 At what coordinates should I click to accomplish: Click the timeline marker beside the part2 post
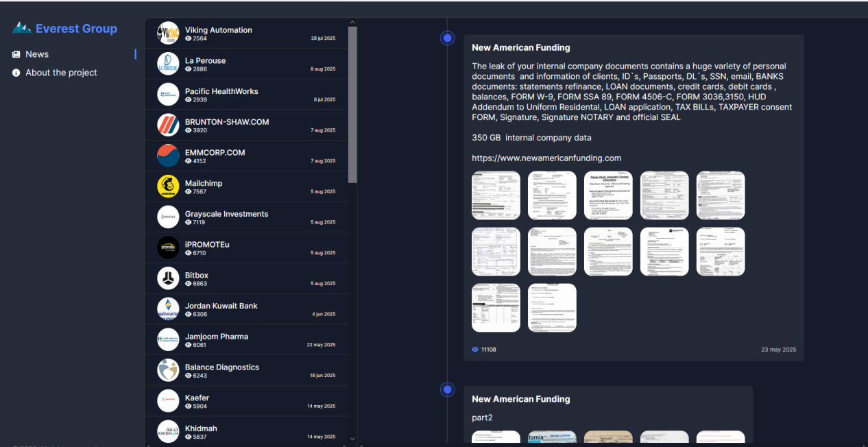pyautogui.click(x=448, y=389)
